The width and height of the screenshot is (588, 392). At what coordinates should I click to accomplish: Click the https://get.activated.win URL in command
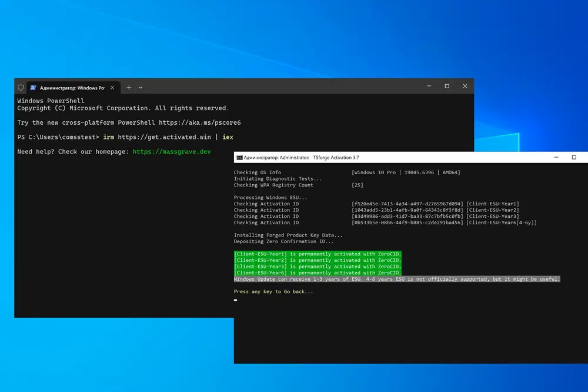pyautogui.click(x=164, y=137)
